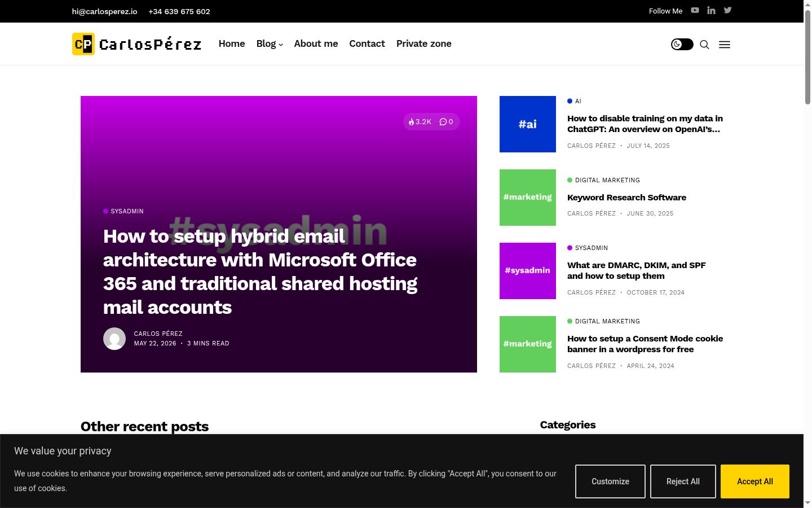Click the hi@carlosperez.io email link

tap(104, 11)
